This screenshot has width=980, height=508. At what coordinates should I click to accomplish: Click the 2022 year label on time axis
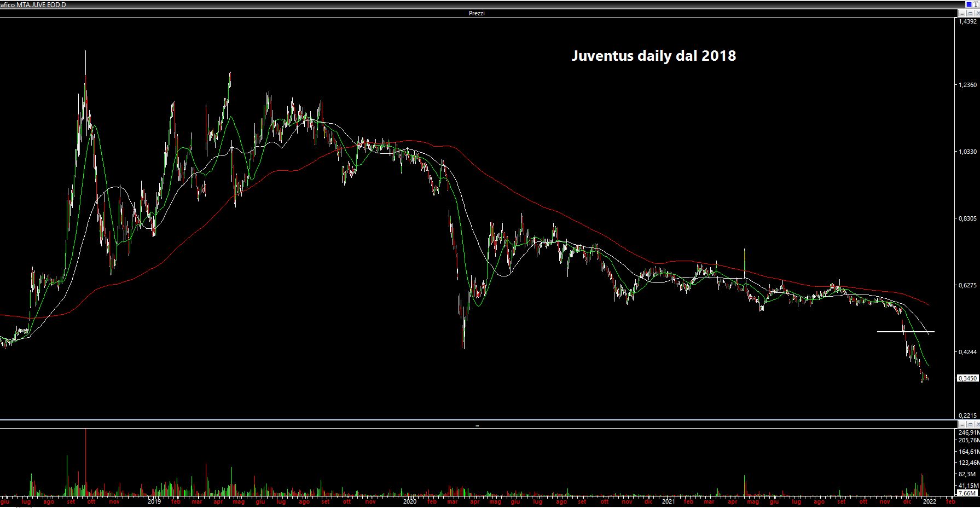[929, 501]
